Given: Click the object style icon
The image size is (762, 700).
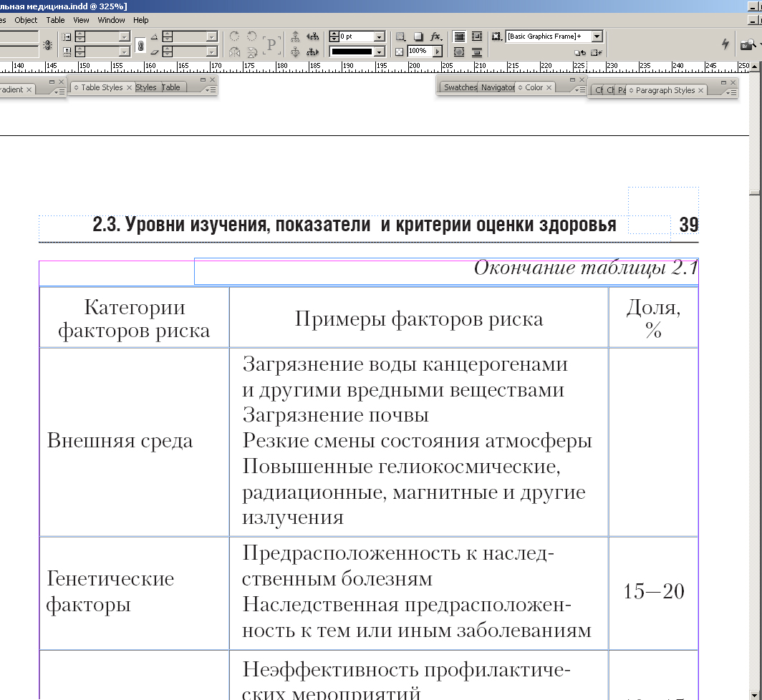Looking at the screenshot, I should [x=497, y=37].
